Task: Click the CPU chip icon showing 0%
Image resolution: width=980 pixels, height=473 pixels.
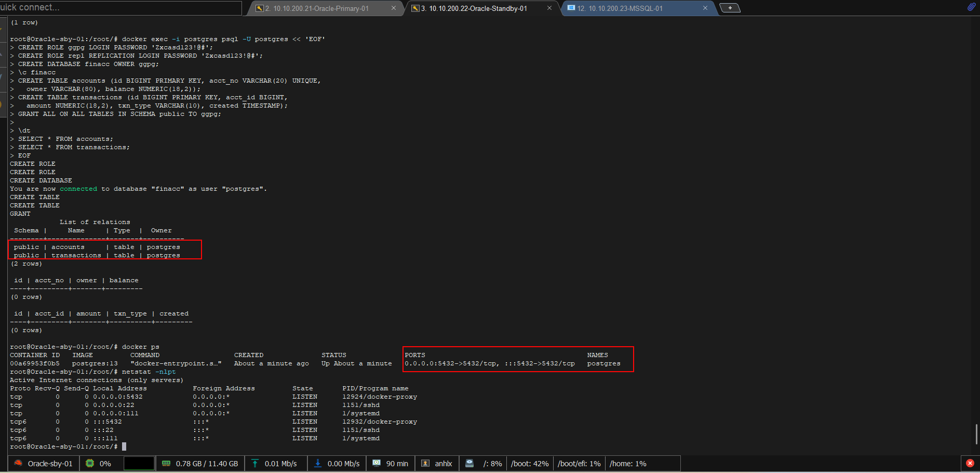Action: point(90,463)
